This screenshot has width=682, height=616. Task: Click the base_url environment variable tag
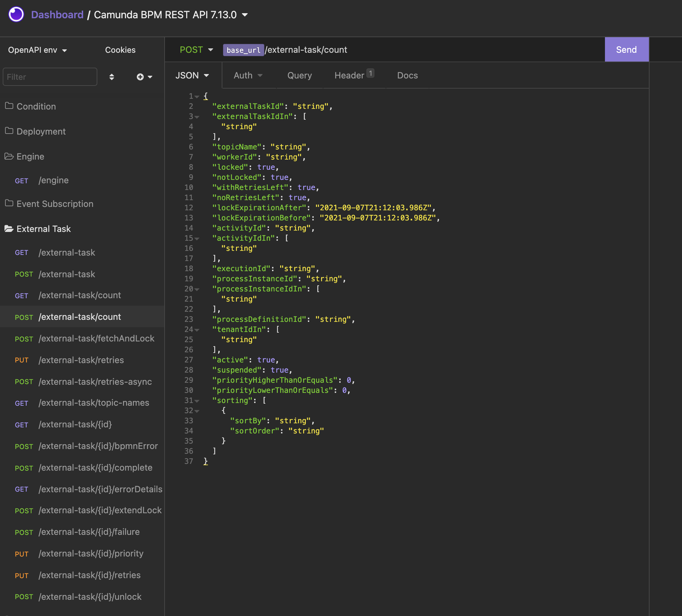(x=243, y=50)
